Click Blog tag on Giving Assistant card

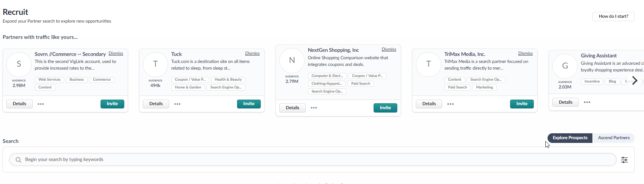coord(612,81)
